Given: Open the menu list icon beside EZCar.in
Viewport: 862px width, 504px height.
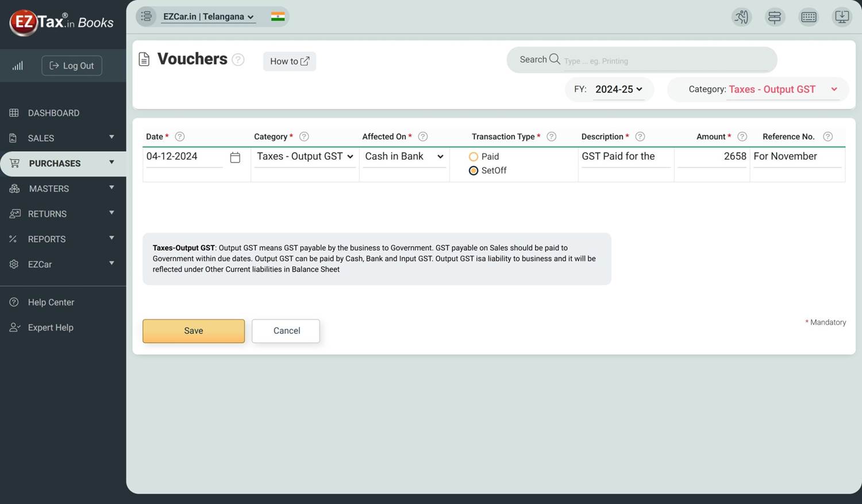Looking at the screenshot, I should pyautogui.click(x=147, y=17).
